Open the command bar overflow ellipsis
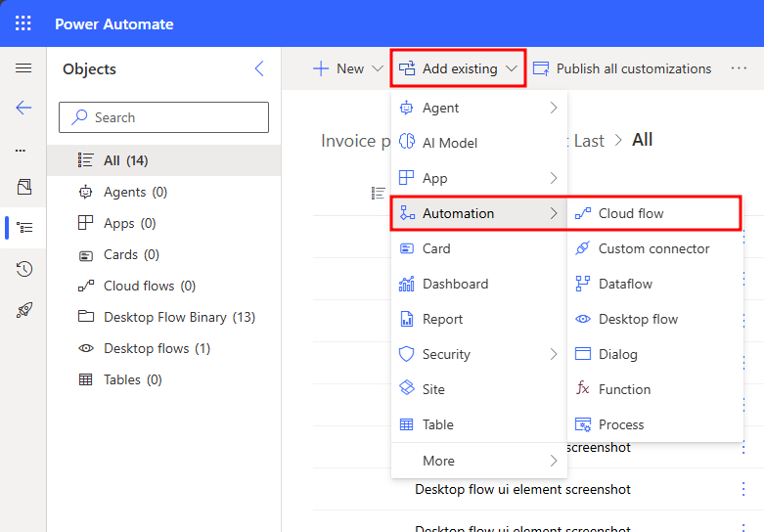 [739, 68]
